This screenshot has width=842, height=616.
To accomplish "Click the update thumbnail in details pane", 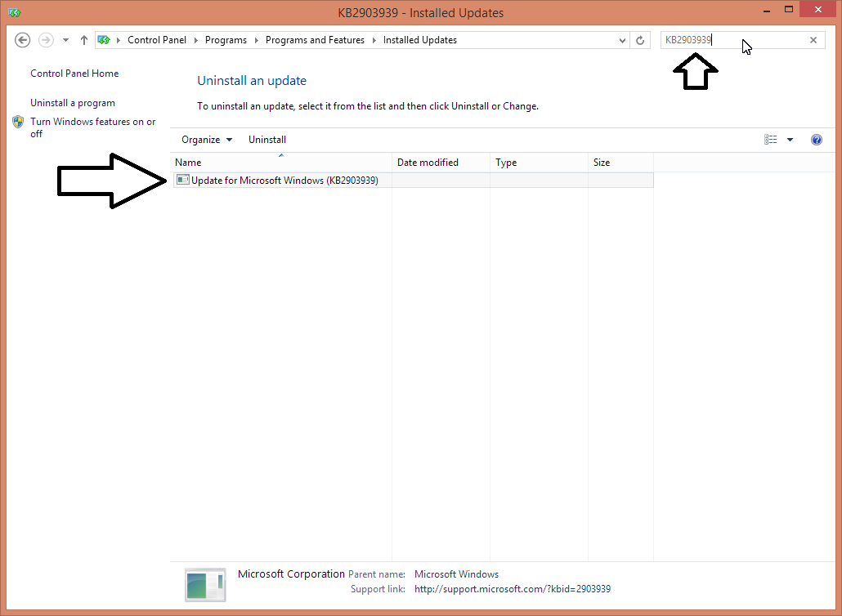I will click(206, 585).
